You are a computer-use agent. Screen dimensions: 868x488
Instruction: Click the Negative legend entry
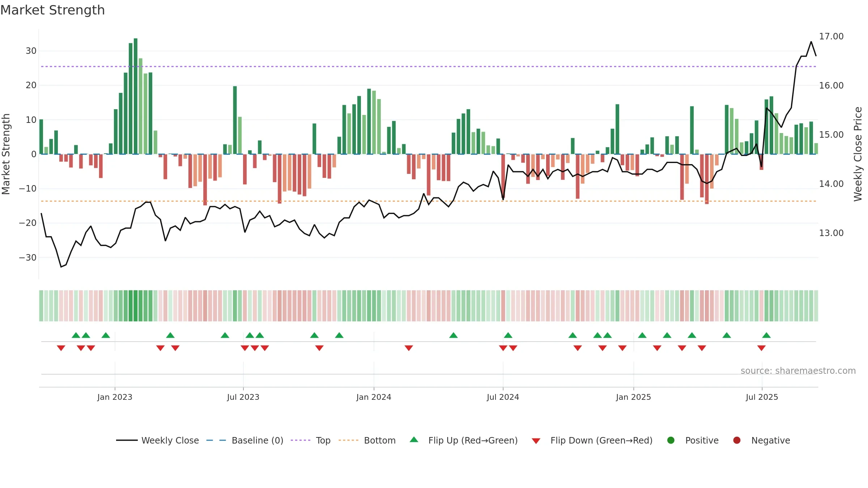click(x=761, y=440)
